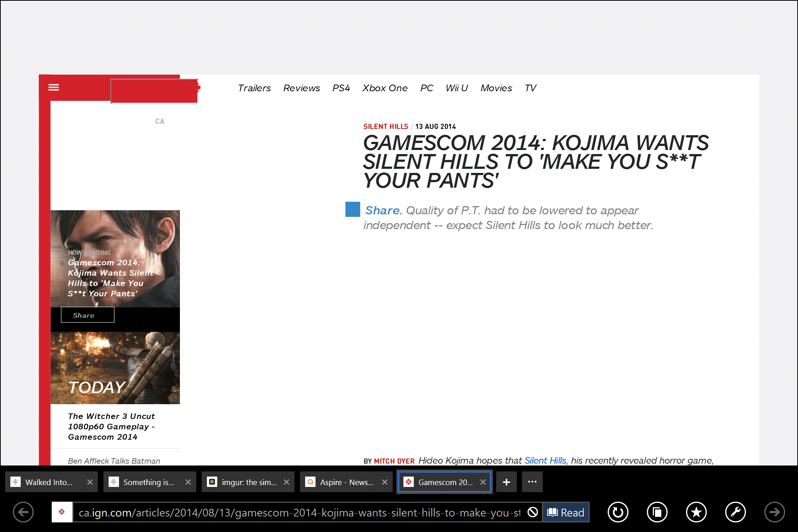This screenshot has height=532, width=798.
Task: Open Xbox One section in navigation
Action: [385, 88]
